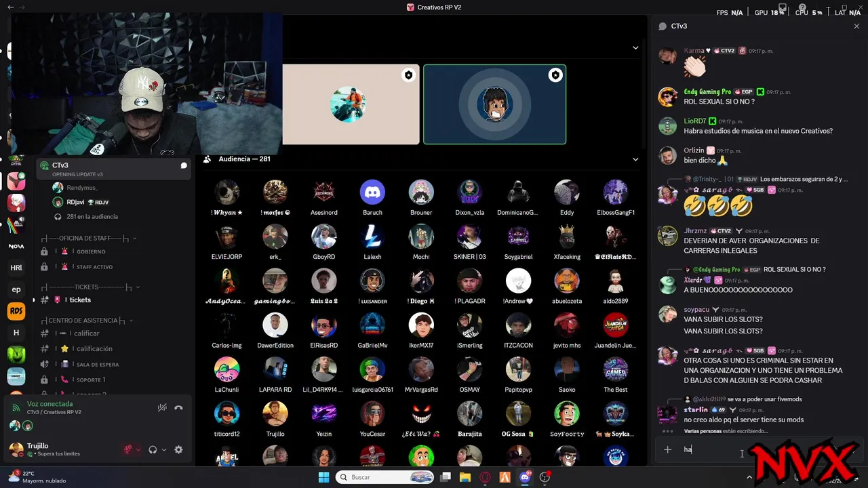The image size is (868, 488).
Task: Click the taskbar Buscar search box
Action: point(385,477)
